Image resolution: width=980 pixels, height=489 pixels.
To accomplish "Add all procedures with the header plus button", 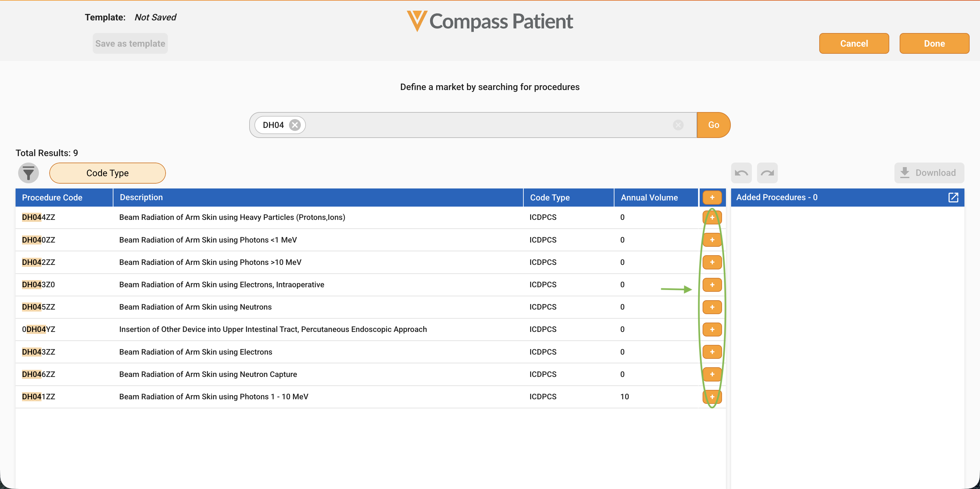I will (x=712, y=197).
